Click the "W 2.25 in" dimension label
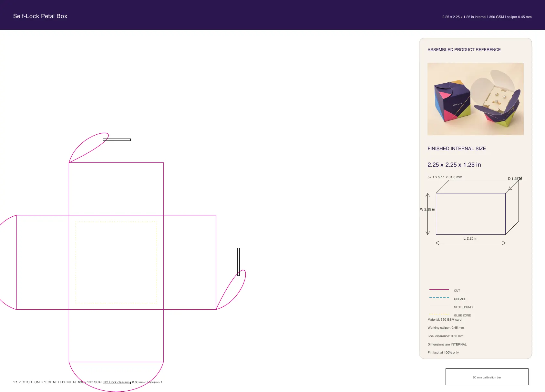Viewport: 545px width, 392px height. coord(427,209)
